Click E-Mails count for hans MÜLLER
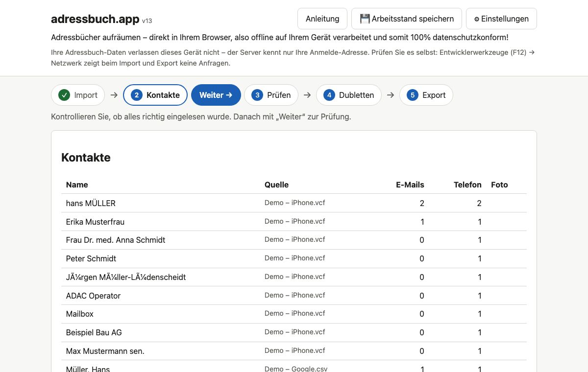Image resolution: width=588 pixels, height=372 pixels. (422, 203)
